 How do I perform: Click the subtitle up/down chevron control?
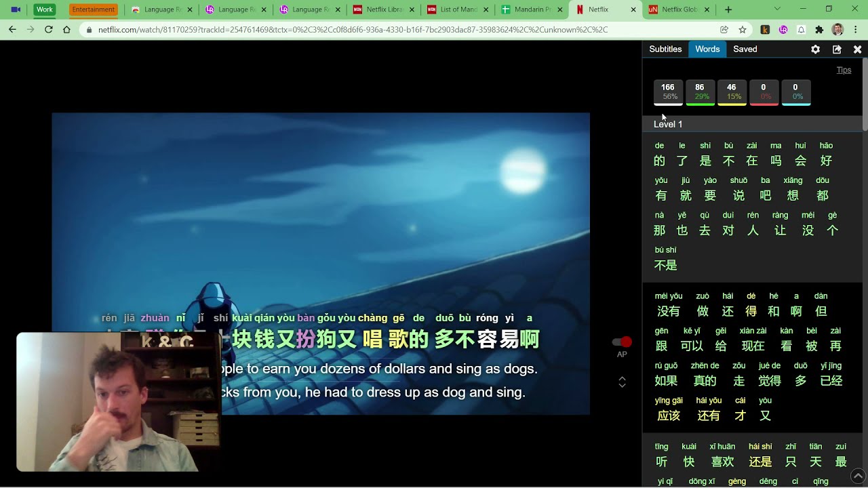point(622,382)
